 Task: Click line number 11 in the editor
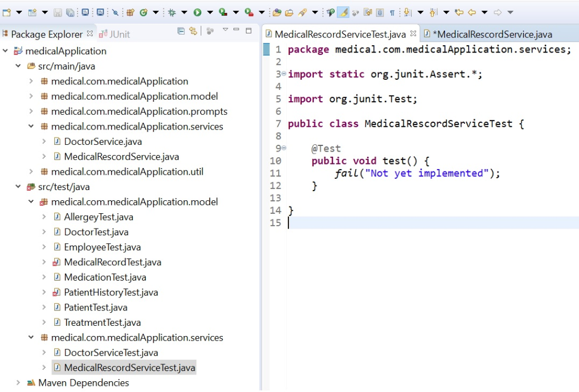(275, 173)
